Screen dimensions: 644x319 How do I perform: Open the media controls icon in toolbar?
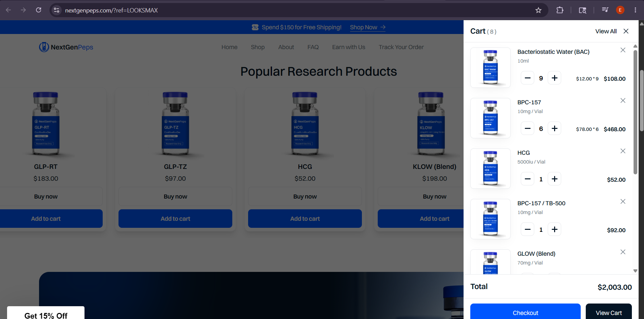pyautogui.click(x=605, y=10)
